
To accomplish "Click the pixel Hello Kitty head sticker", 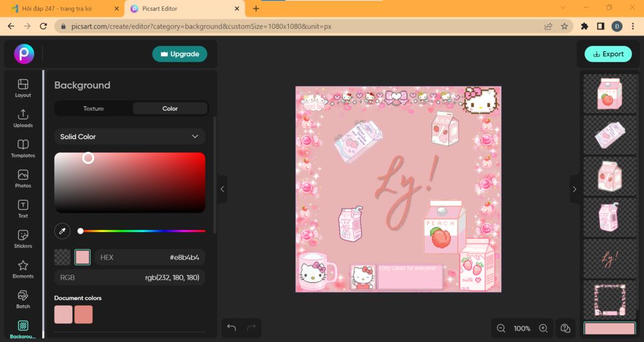I will (481, 100).
